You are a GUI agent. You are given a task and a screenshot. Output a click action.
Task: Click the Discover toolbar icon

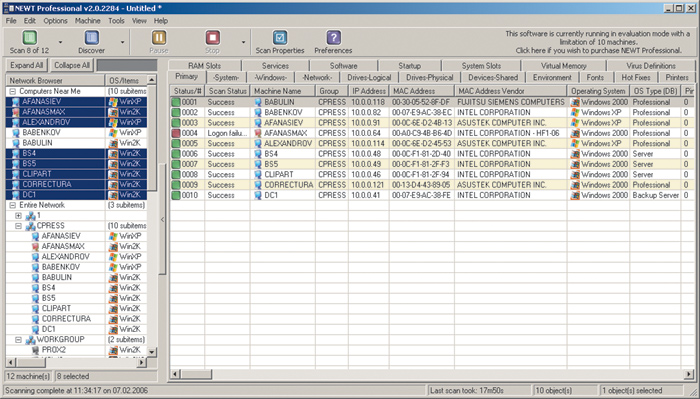[92, 38]
